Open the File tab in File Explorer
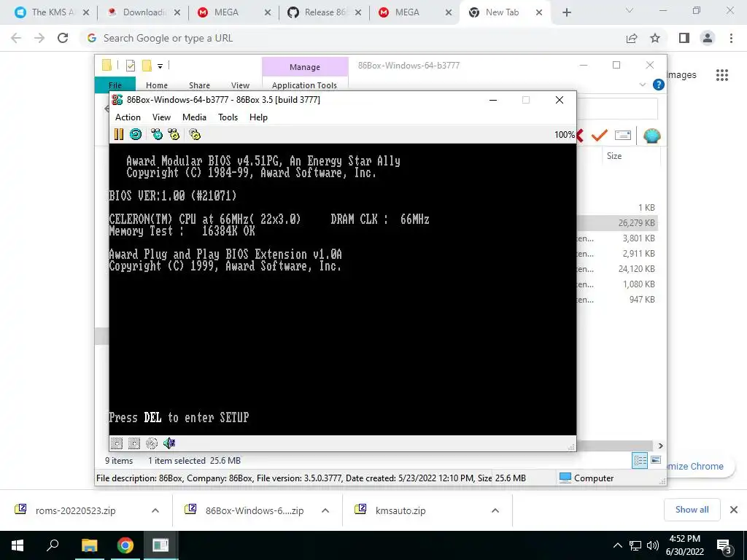Viewport: 747px width, 560px height. pyautogui.click(x=115, y=85)
